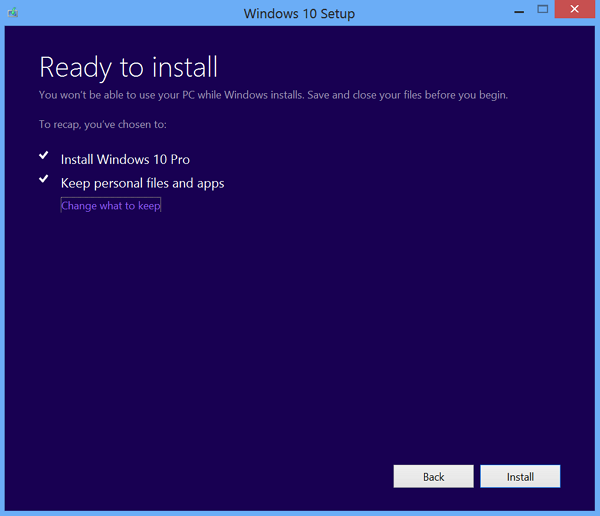
Task: Click the checkmark beside Keep personal files
Action: click(44, 179)
